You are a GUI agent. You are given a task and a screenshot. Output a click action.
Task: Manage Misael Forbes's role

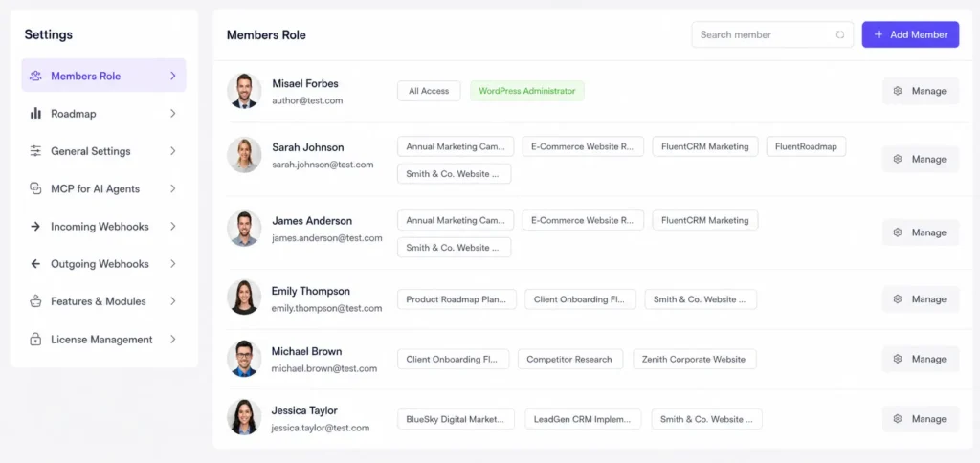[921, 91]
